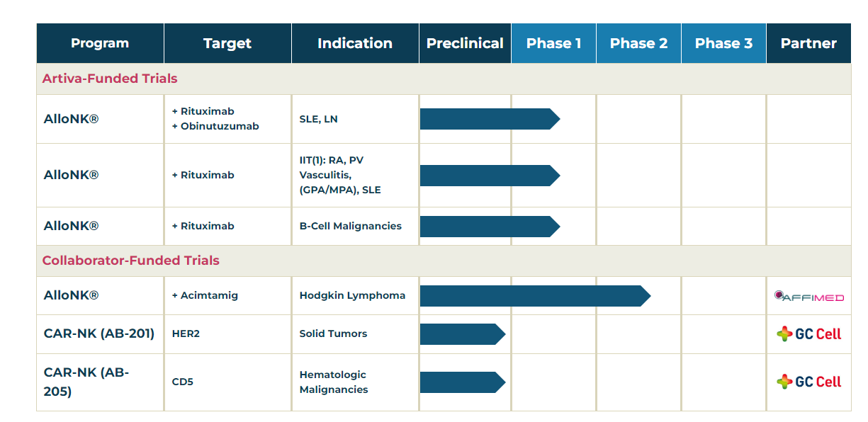Click the Artiva-Funded Trials section heading
This screenshot has height=422, width=868.
tap(110, 79)
